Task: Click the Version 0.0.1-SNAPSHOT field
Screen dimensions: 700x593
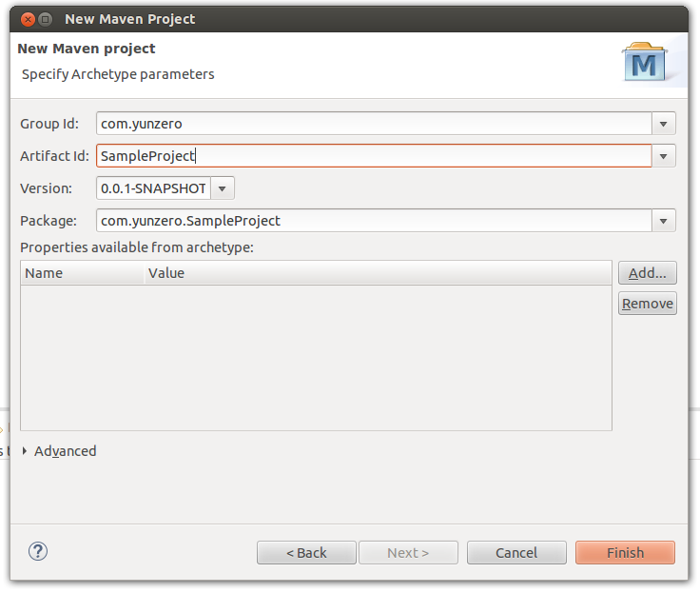Action: pyautogui.click(x=153, y=188)
